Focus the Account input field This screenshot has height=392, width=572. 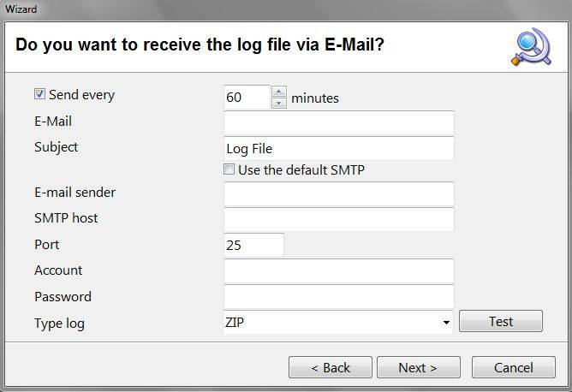pyautogui.click(x=338, y=271)
